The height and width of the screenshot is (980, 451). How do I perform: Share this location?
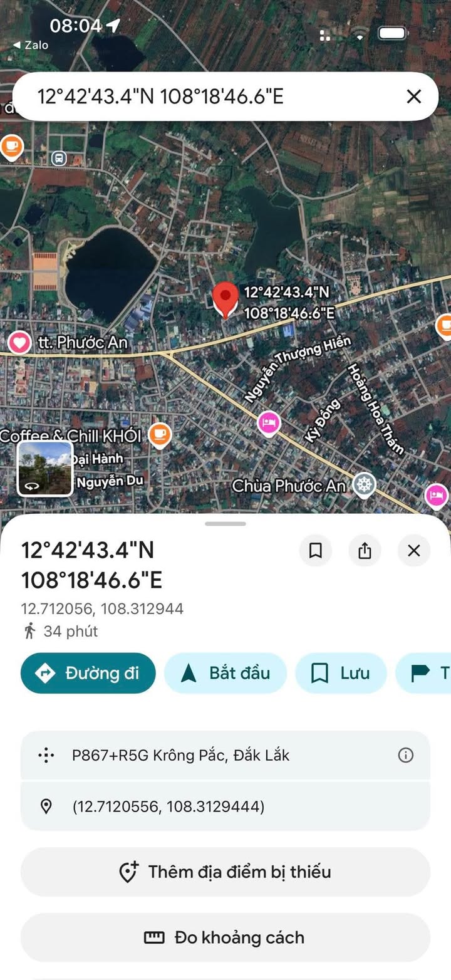pyautogui.click(x=365, y=550)
